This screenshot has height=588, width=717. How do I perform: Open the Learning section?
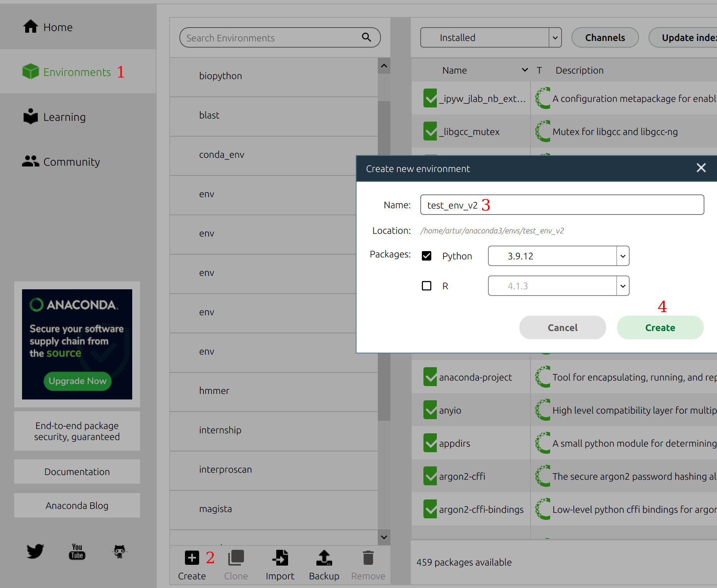pyautogui.click(x=64, y=117)
